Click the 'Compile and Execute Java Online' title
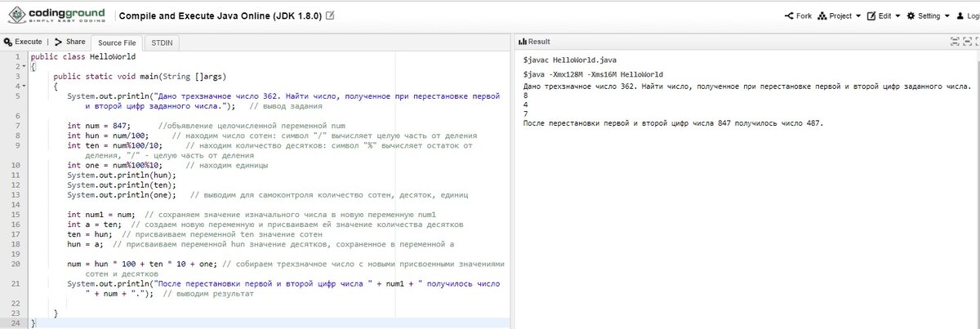This screenshot has width=980, height=329. (220, 16)
